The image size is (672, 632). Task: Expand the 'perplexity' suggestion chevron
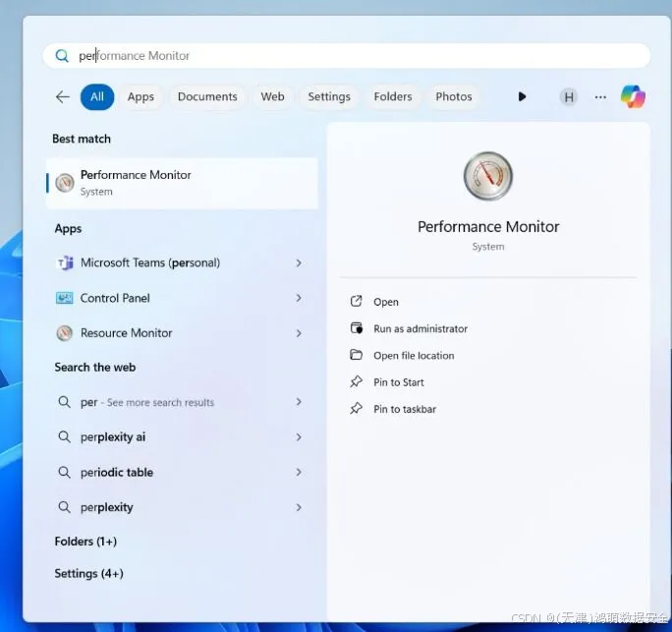pyautogui.click(x=299, y=507)
